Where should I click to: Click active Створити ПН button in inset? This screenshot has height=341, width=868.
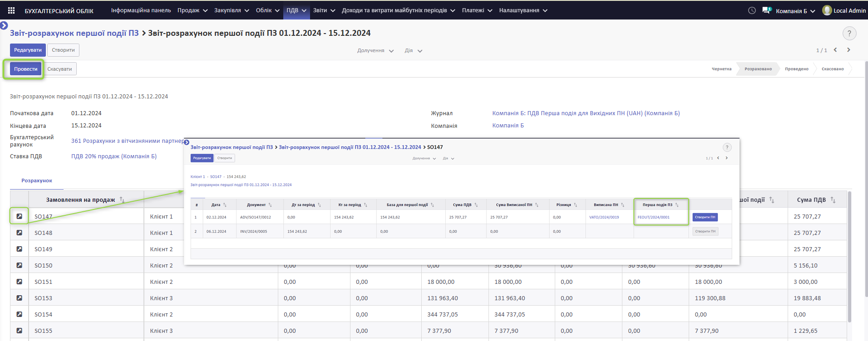pyautogui.click(x=705, y=217)
